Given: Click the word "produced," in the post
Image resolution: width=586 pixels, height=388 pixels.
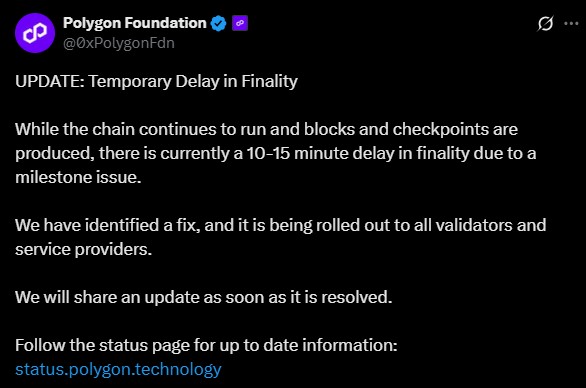Looking at the screenshot, I should (x=55, y=154).
